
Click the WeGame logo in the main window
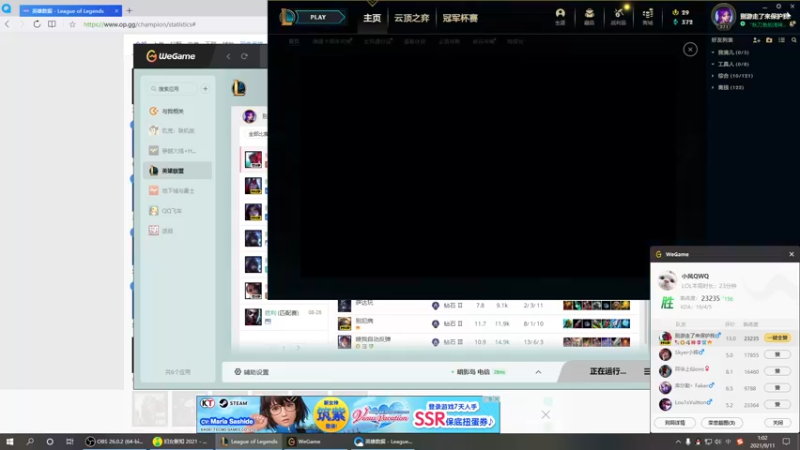(x=171, y=56)
